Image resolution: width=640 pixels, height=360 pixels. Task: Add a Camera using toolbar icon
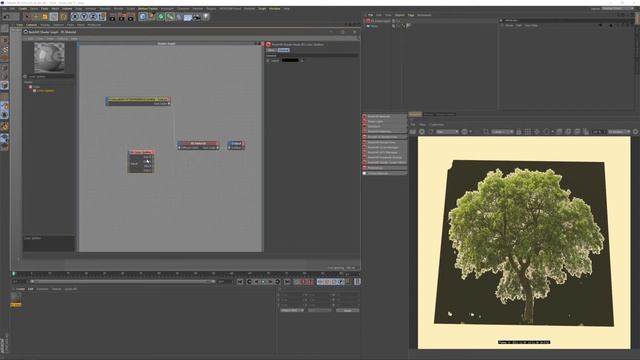(197, 17)
